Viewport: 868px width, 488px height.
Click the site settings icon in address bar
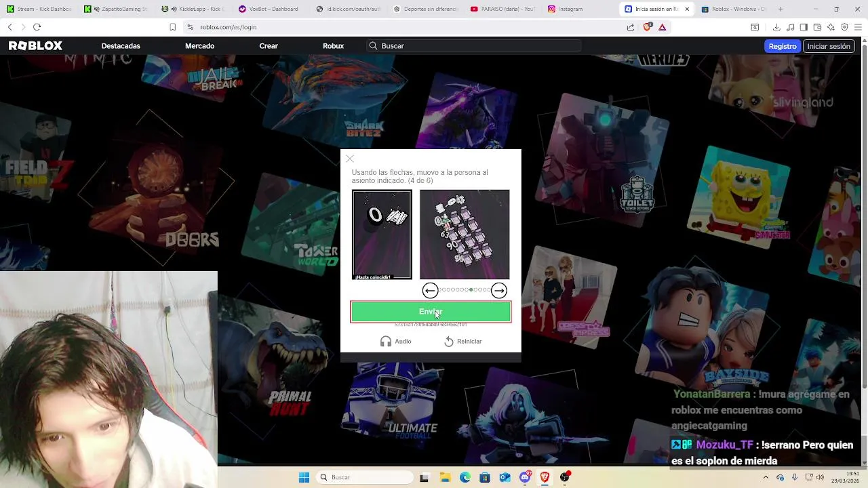tap(190, 27)
